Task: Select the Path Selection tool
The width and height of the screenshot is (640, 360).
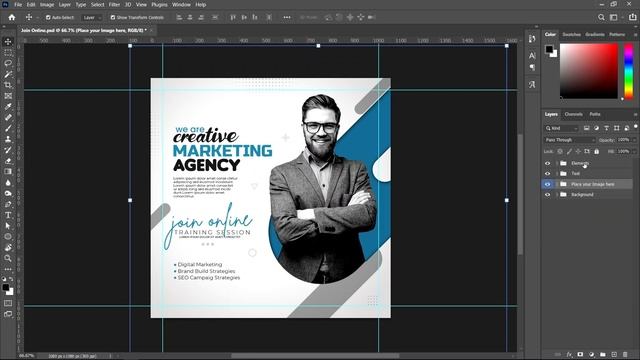Action: tap(8, 226)
